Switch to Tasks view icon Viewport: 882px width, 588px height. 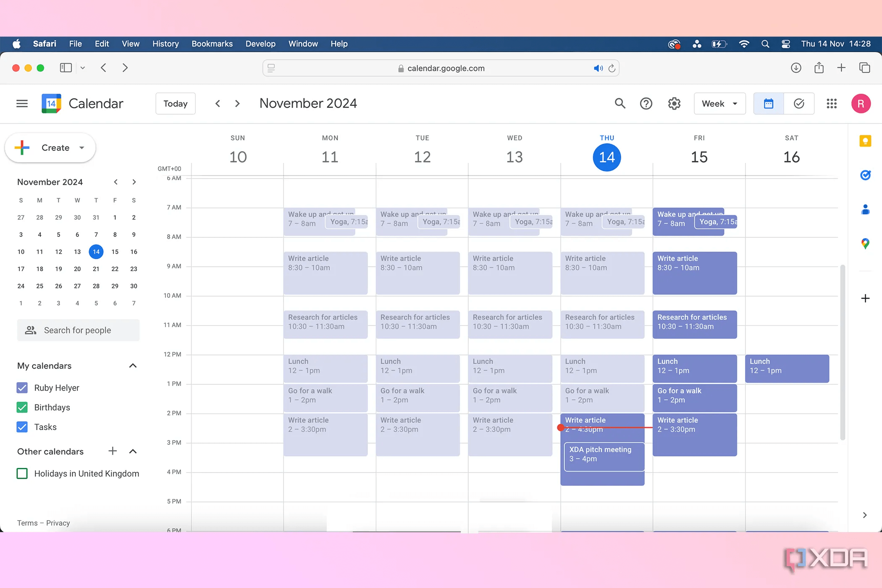pos(799,103)
